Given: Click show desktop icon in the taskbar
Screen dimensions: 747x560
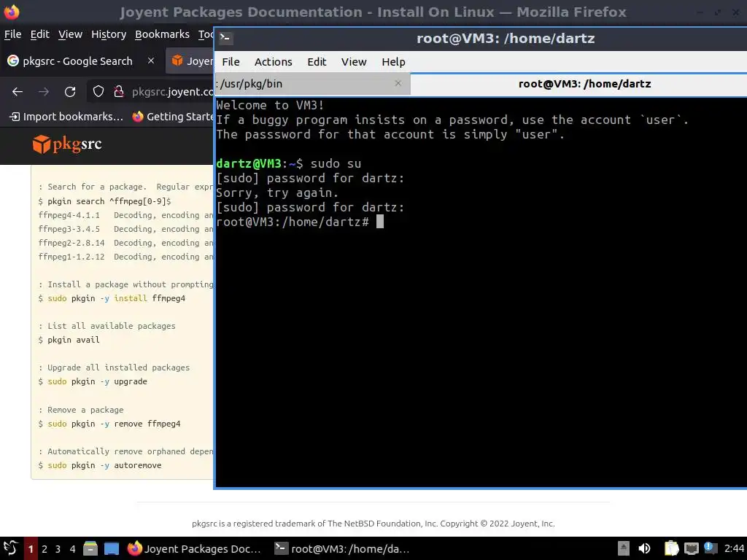Looking at the screenshot, I should click(x=112, y=548).
